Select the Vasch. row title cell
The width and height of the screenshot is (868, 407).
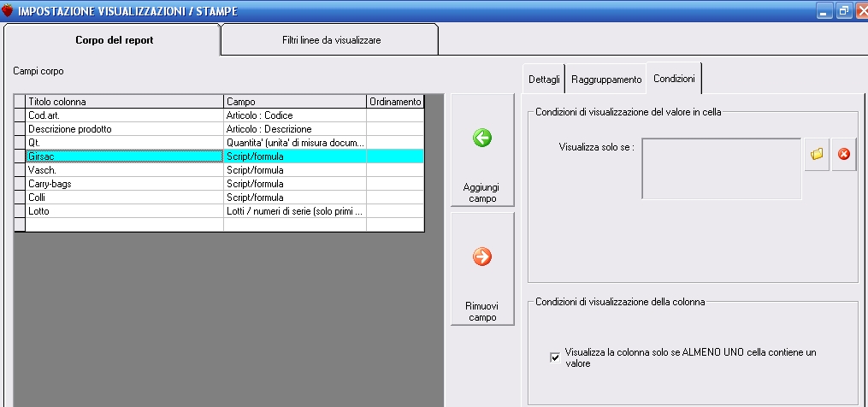(x=125, y=170)
